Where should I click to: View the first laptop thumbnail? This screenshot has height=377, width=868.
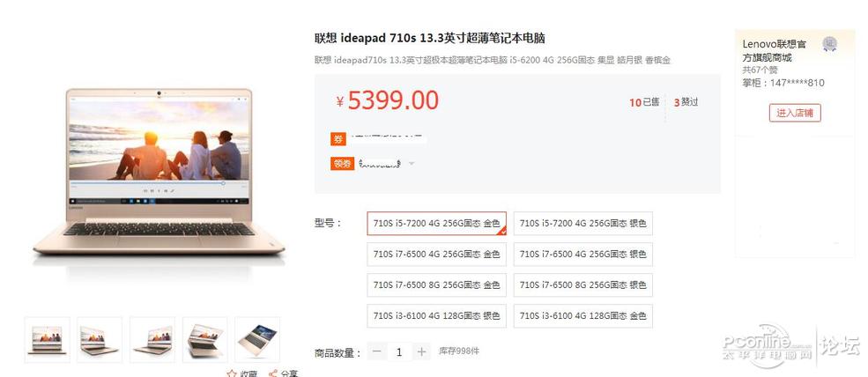(x=48, y=340)
